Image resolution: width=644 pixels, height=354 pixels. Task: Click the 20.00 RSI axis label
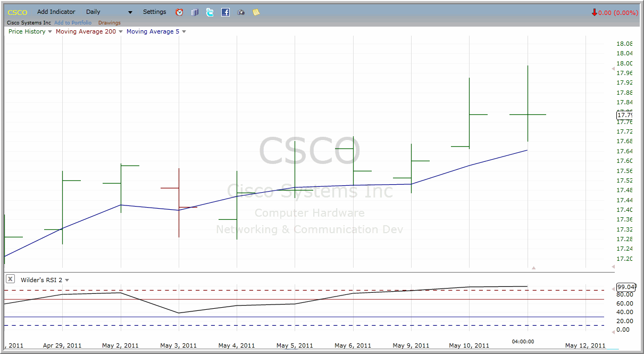tap(624, 321)
